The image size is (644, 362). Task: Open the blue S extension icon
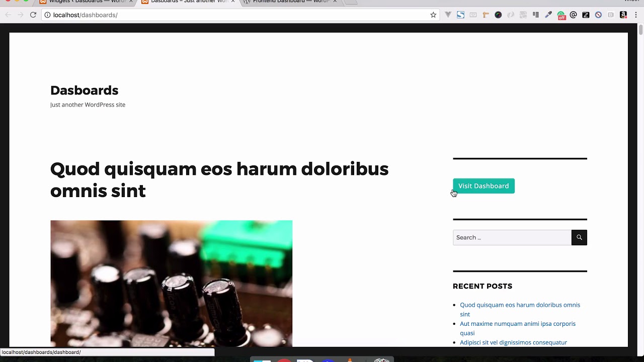pyautogui.click(x=460, y=15)
